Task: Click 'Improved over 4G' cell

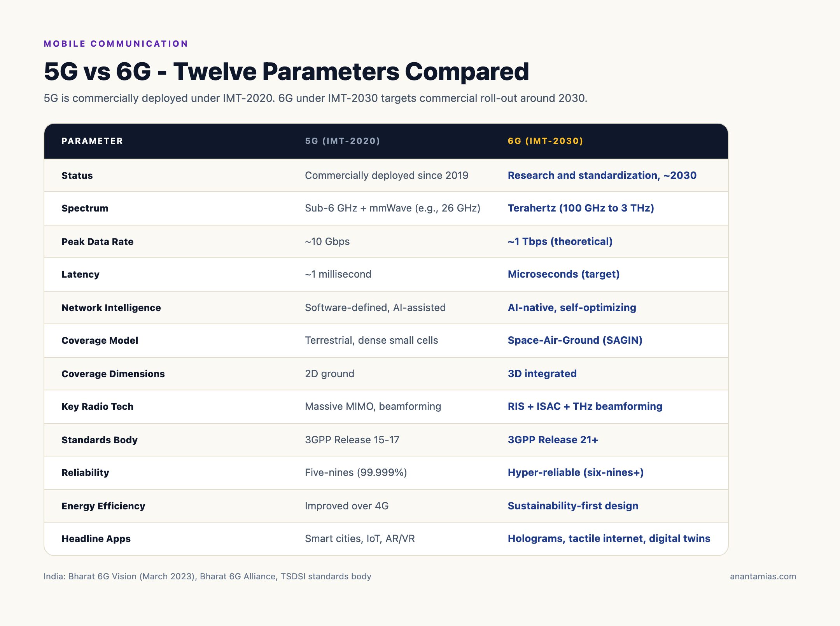Action: pyautogui.click(x=346, y=506)
